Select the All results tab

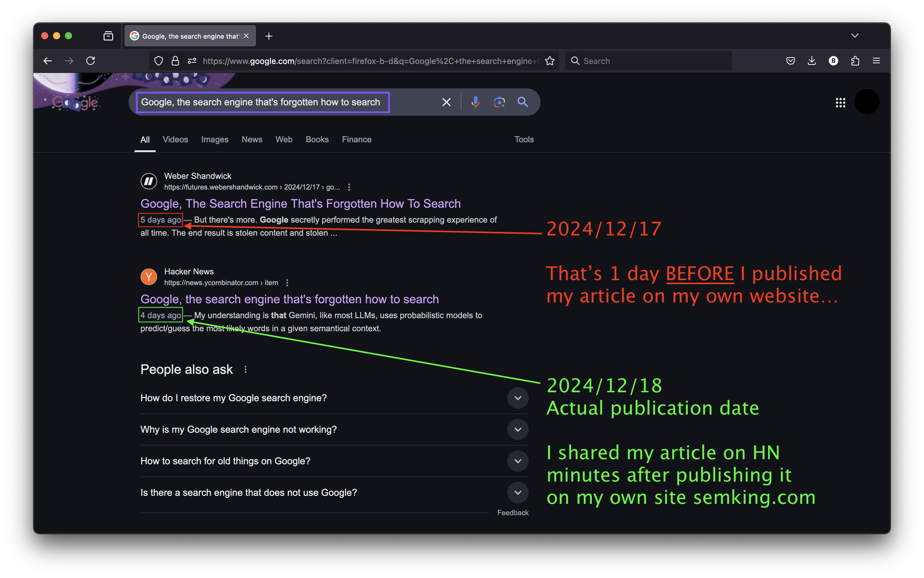click(145, 140)
